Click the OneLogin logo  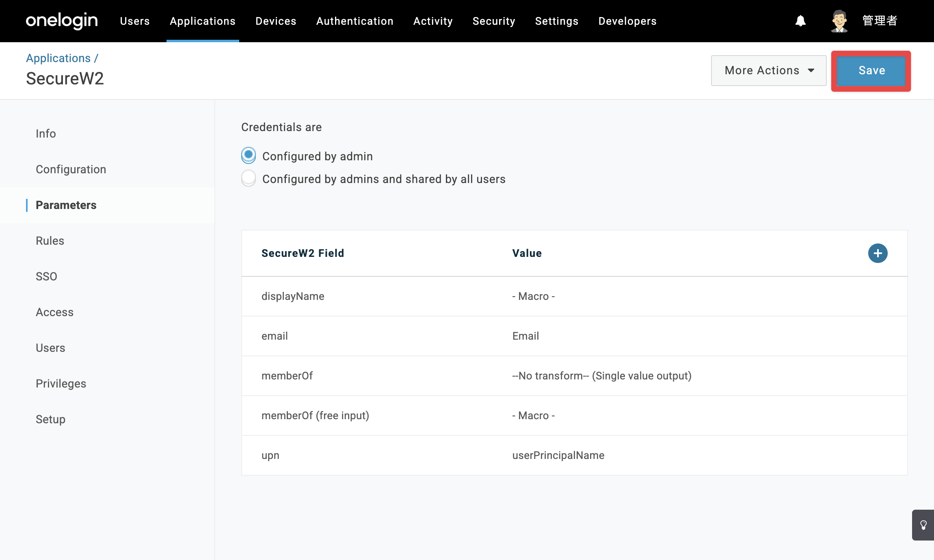[62, 21]
